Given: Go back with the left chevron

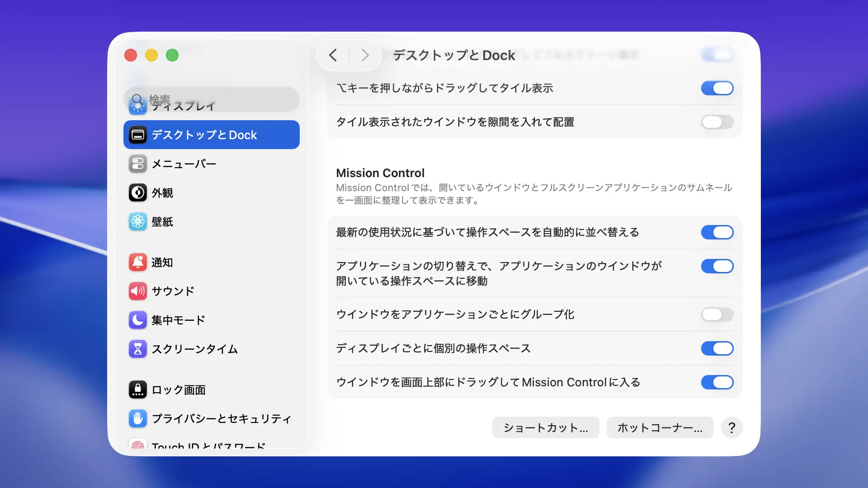Looking at the screenshot, I should point(333,55).
